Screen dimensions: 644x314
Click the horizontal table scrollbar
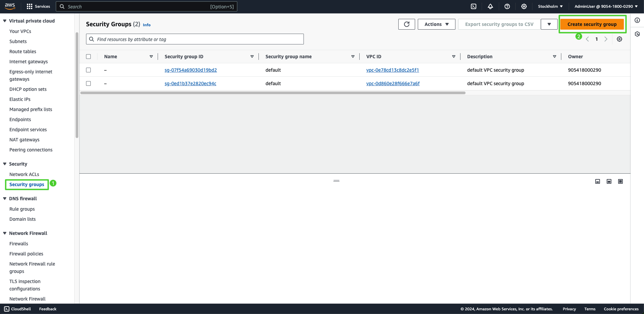273,93
